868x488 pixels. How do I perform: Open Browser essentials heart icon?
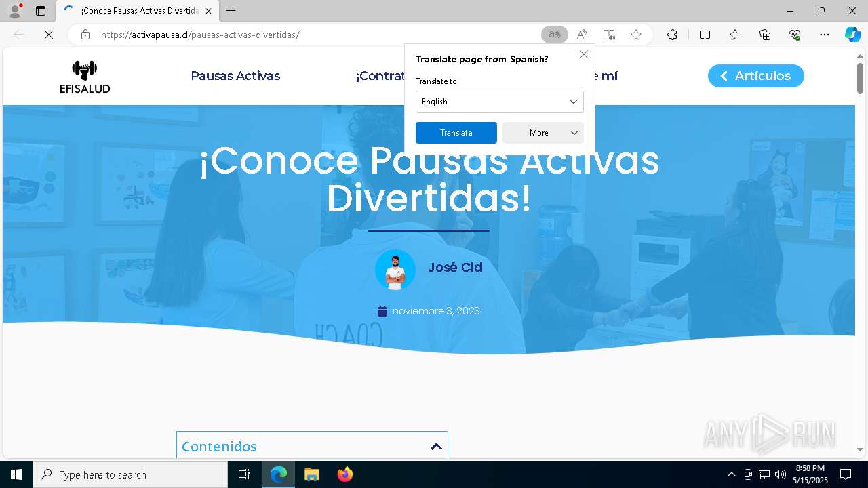pyautogui.click(x=795, y=35)
